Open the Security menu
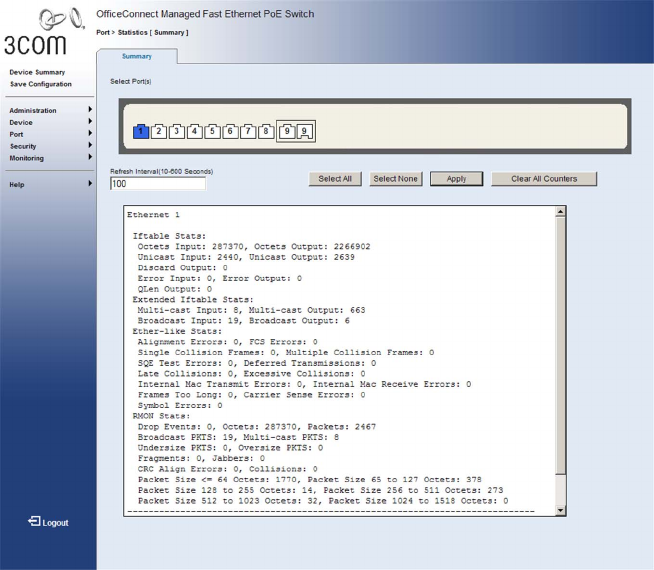The image size is (654, 570). (23, 146)
